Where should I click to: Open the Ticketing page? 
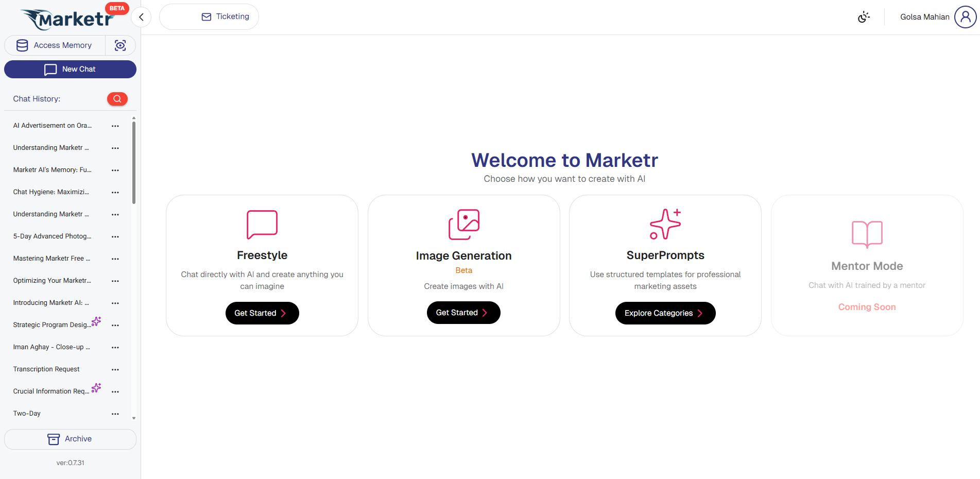(x=209, y=17)
